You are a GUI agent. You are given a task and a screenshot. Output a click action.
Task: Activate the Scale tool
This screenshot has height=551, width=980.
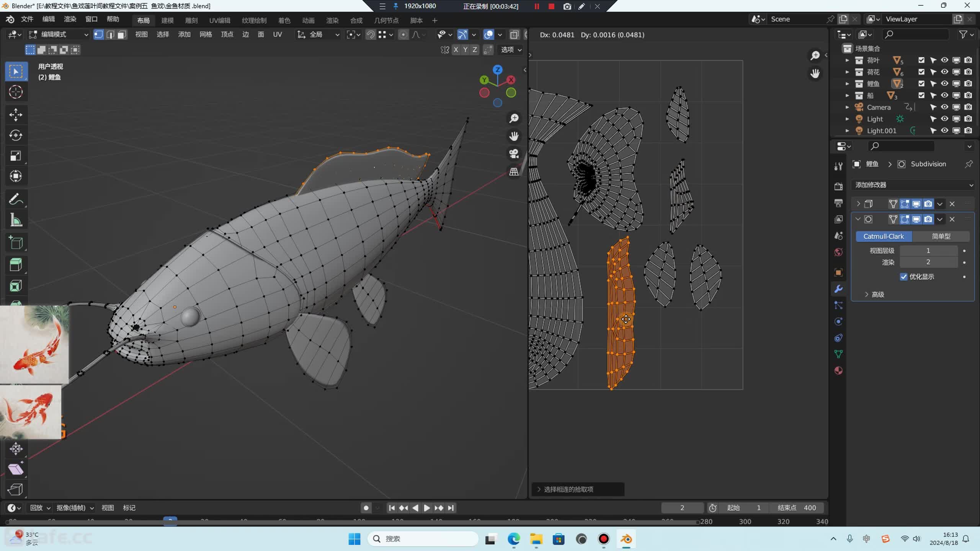(16, 156)
